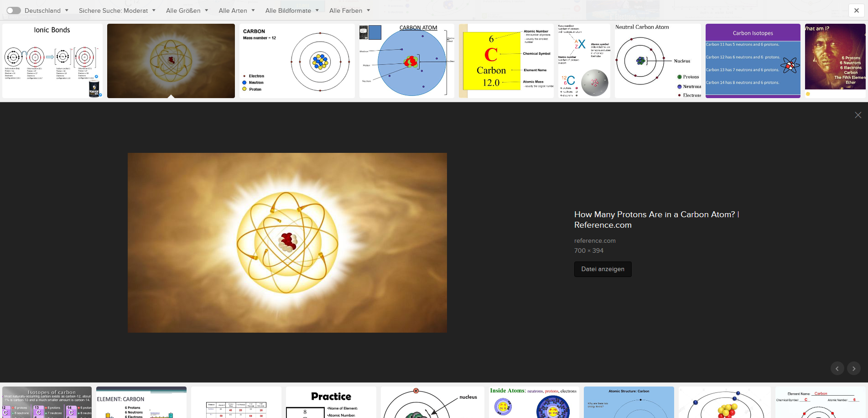This screenshot has width=868, height=418.
Task: Open Element Name Carbon worksheet thumbnail
Action: 821,402
